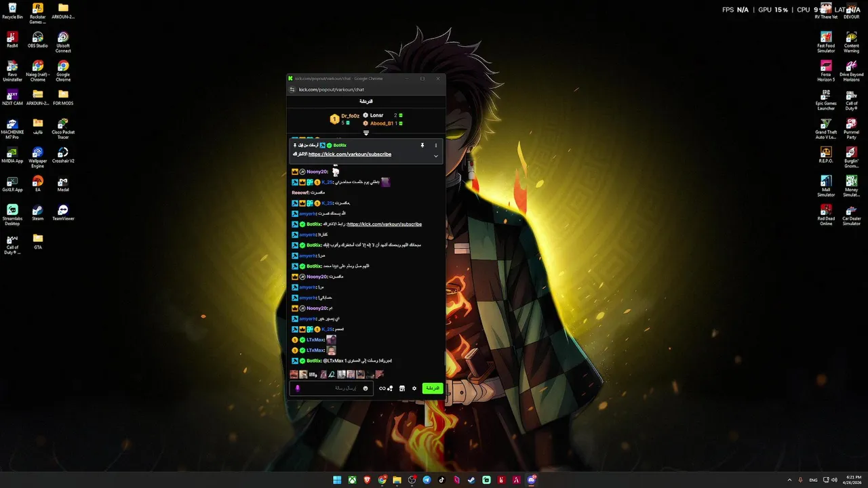Image resolution: width=868 pixels, height=488 pixels.
Task: Open OBS Studio desktop icon
Action: coord(38,40)
